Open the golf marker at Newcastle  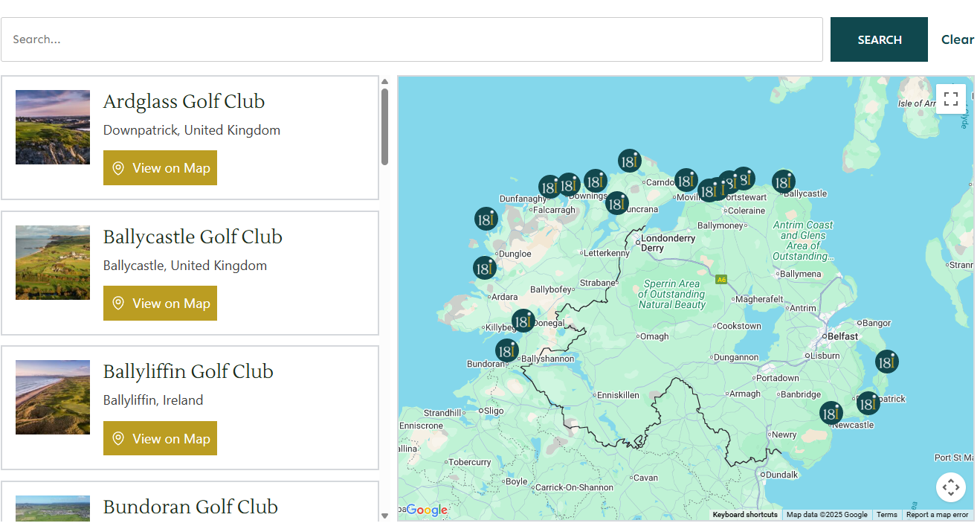[831, 413]
